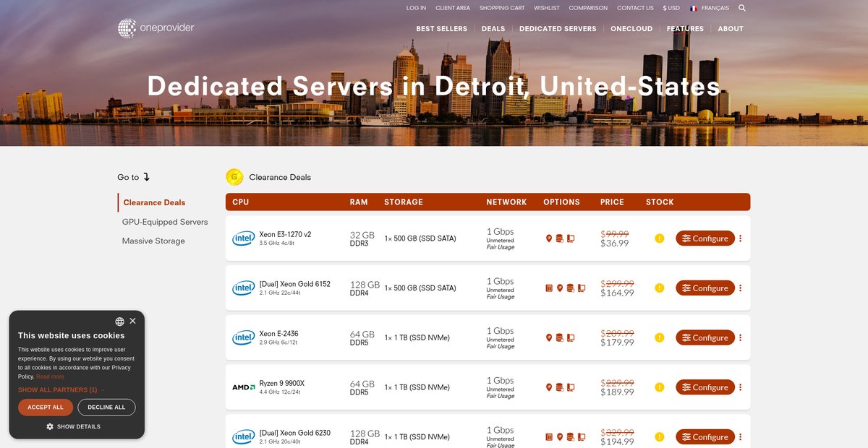This screenshot has width=868, height=448.
Task: Click storage disks icon in Ryzen 9 9900X row
Action: (x=559, y=387)
